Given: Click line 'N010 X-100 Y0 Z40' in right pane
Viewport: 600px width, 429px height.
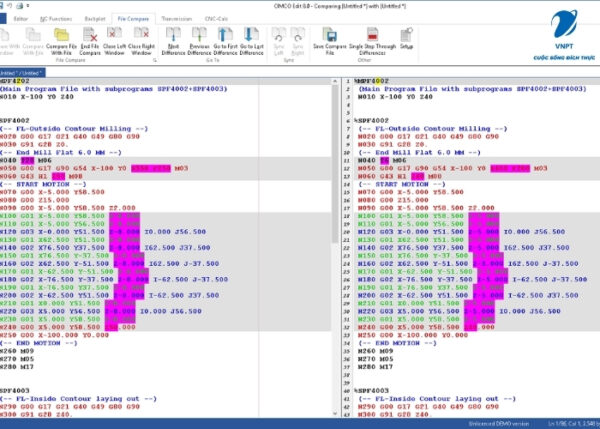Looking at the screenshot, I should pos(395,97).
